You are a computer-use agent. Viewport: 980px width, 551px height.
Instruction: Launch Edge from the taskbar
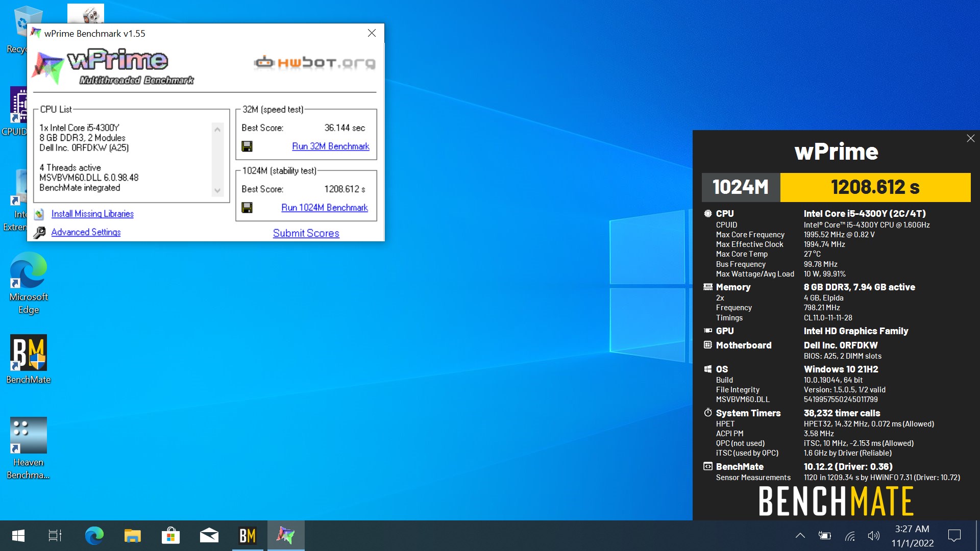94,536
